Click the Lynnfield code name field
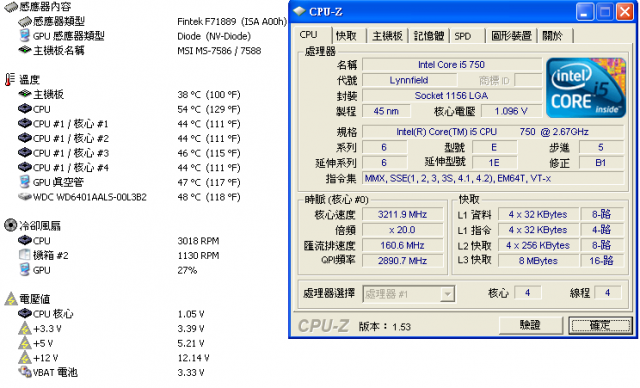This screenshot has width=640, height=388. [x=409, y=80]
